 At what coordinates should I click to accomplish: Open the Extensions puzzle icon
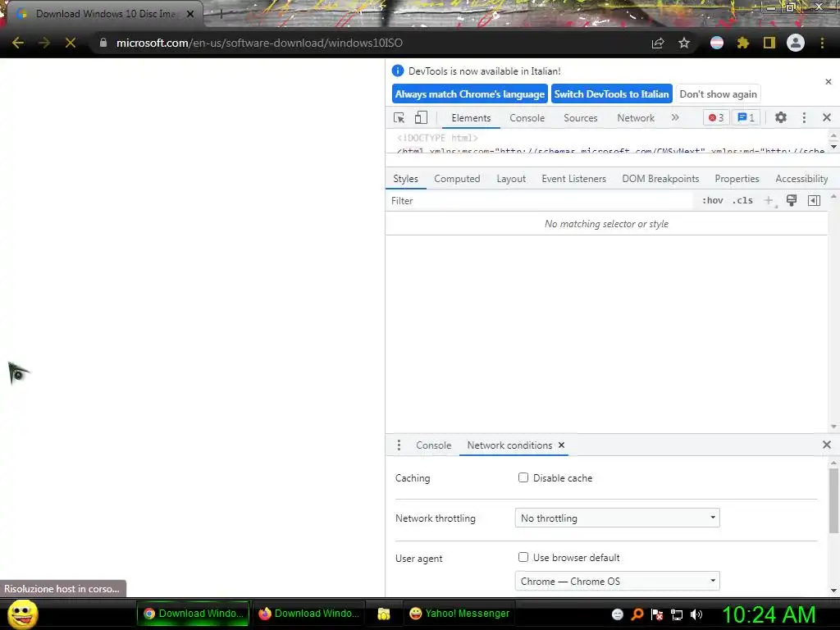[743, 43]
